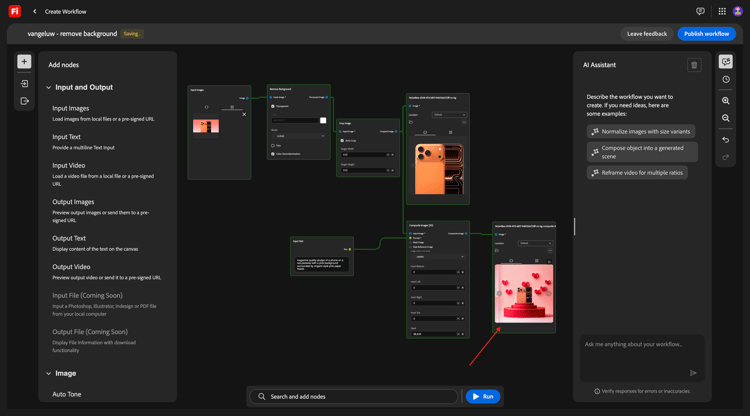Show previous image in lower output preview
The width and height of the screenshot is (750, 416).
click(x=499, y=294)
